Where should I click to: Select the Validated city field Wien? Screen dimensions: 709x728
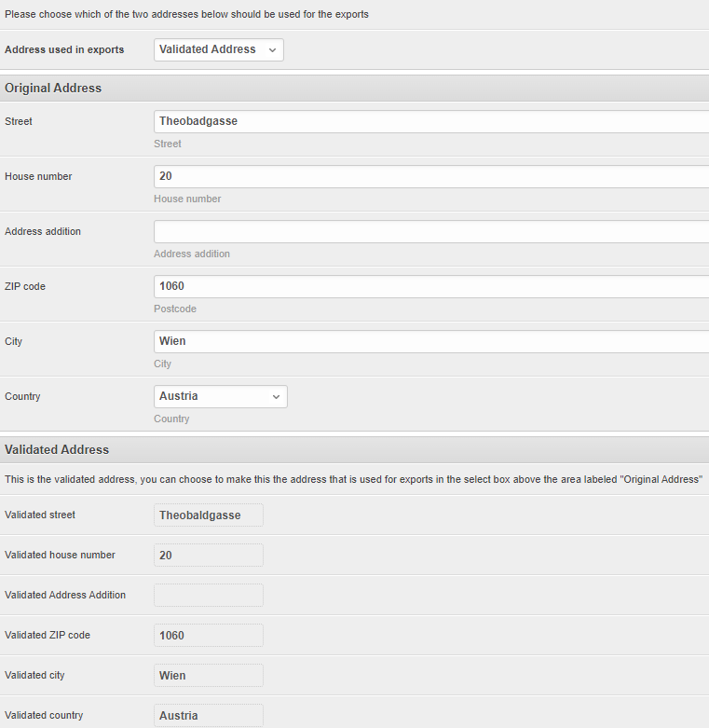coord(209,676)
